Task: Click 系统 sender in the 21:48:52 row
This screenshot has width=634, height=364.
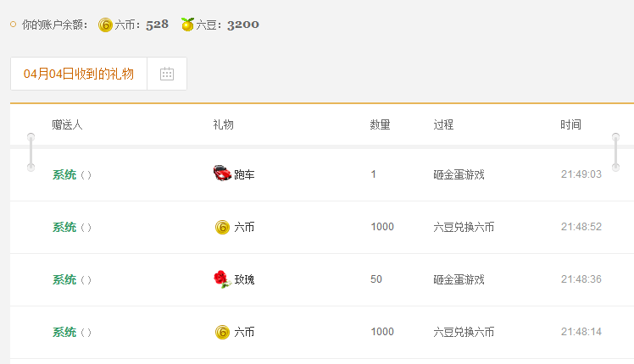Action: click(x=64, y=227)
